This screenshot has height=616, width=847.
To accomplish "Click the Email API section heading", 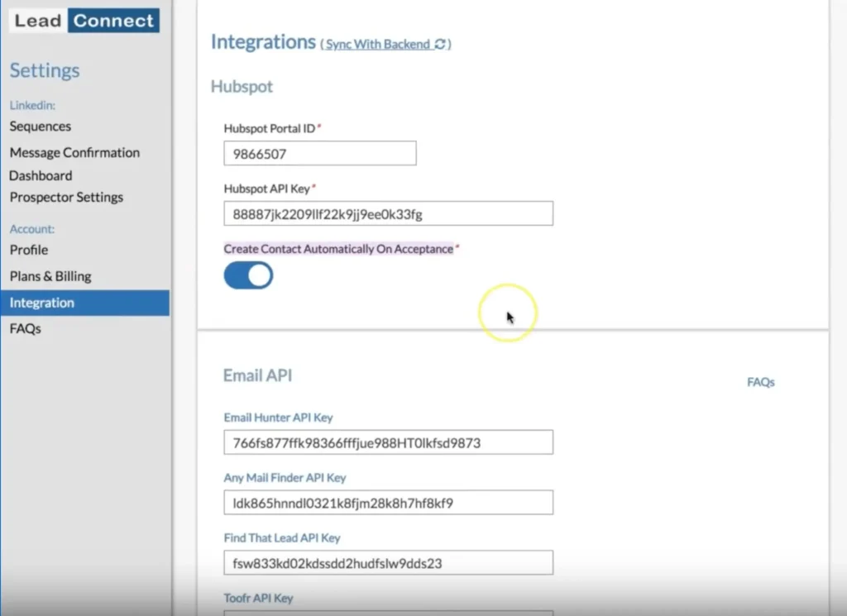I will coord(258,375).
